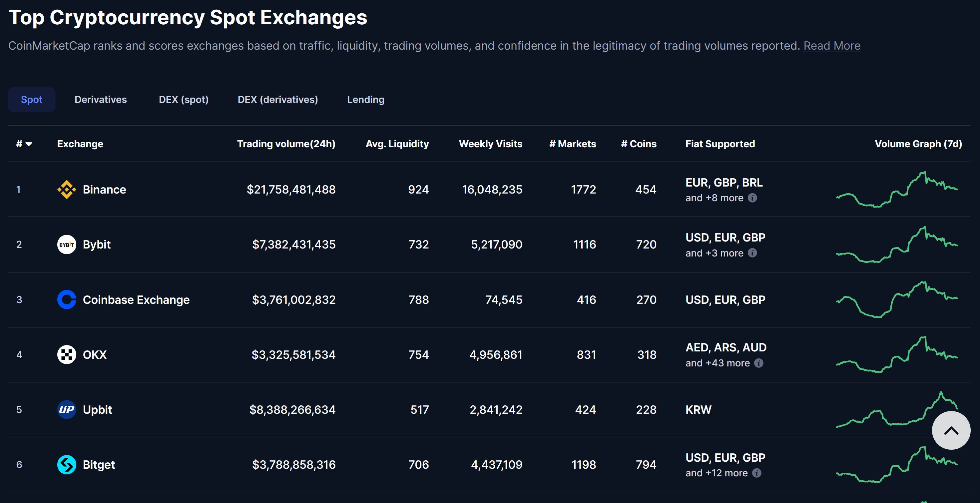Open Bitget 7d volume graph
This screenshot has width=980, height=503.
coord(897,465)
